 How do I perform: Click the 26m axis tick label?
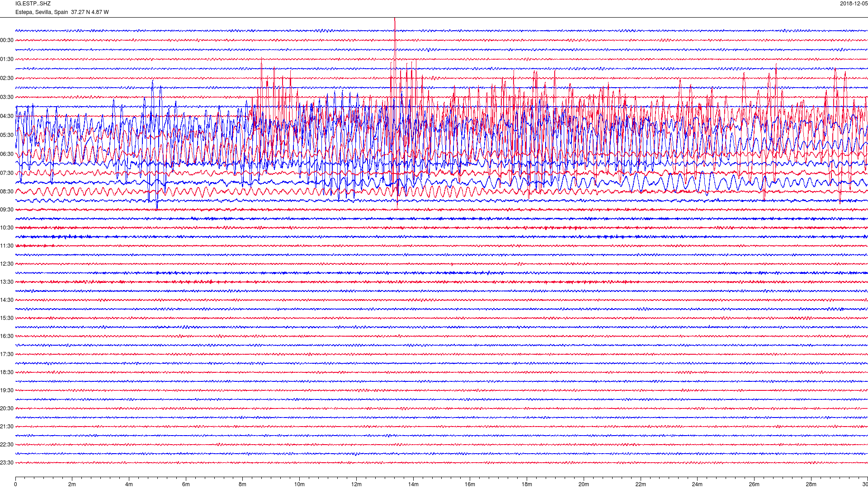[754, 484]
